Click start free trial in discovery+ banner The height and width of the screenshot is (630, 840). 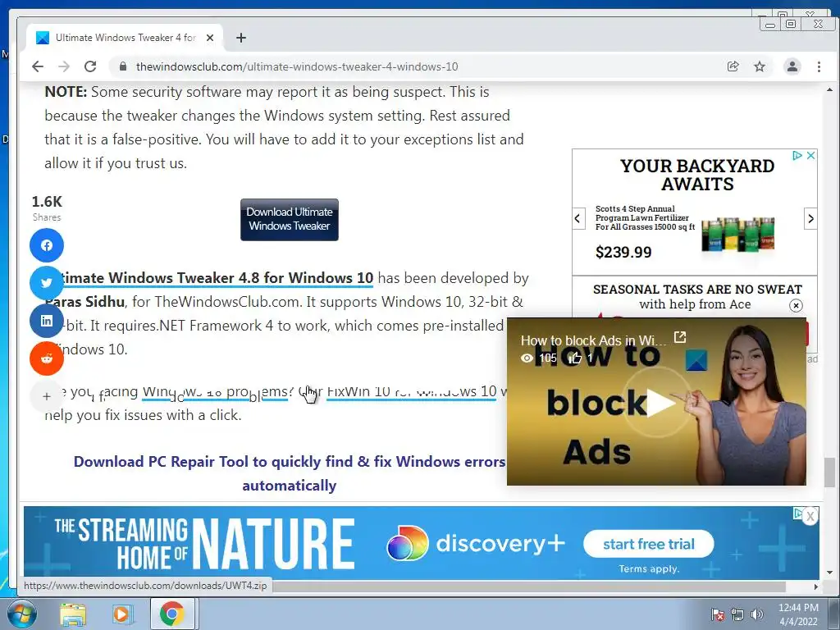click(648, 545)
